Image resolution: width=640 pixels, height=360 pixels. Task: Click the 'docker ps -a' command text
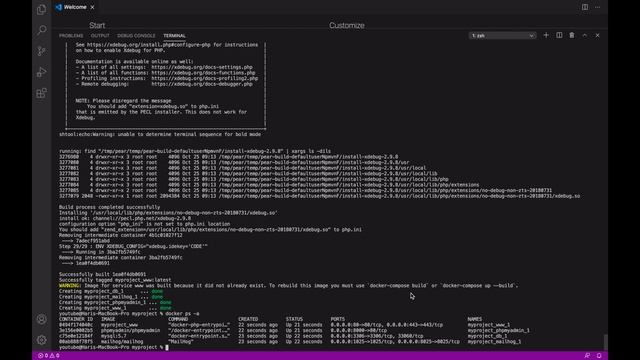(x=182, y=314)
